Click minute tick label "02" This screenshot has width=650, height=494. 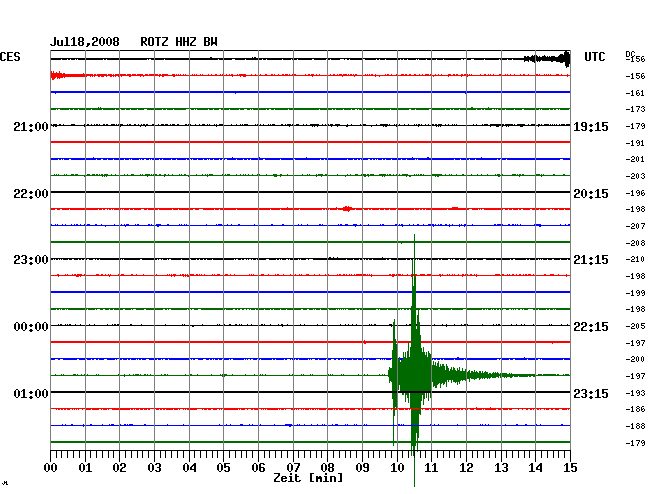tap(119, 468)
